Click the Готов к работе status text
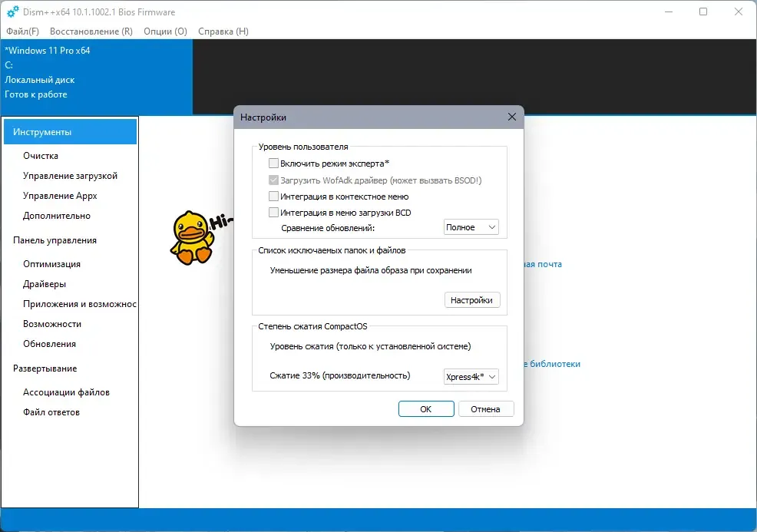This screenshot has height=532, width=757. click(x=36, y=94)
